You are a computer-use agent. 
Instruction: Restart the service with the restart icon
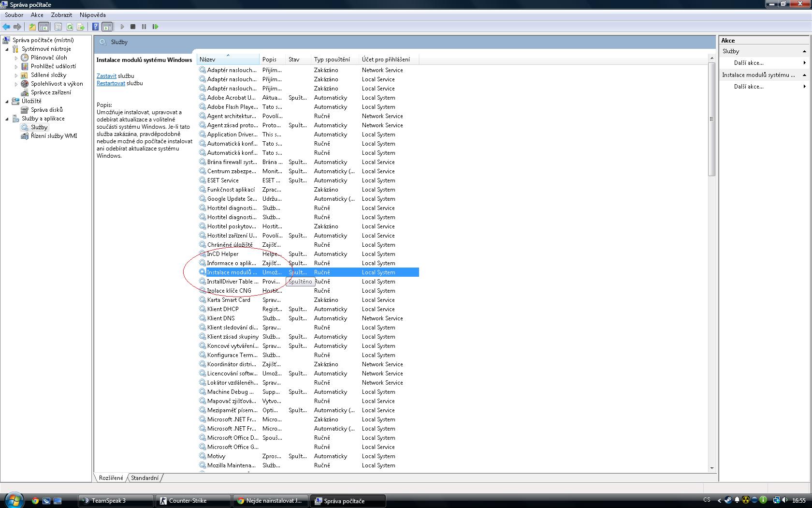click(155, 27)
